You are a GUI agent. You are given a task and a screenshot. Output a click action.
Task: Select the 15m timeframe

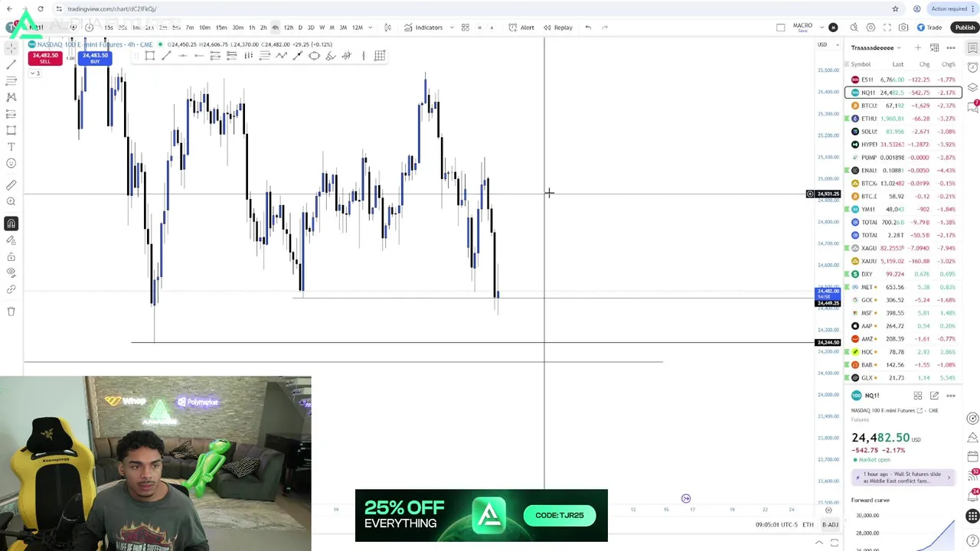click(220, 28)
